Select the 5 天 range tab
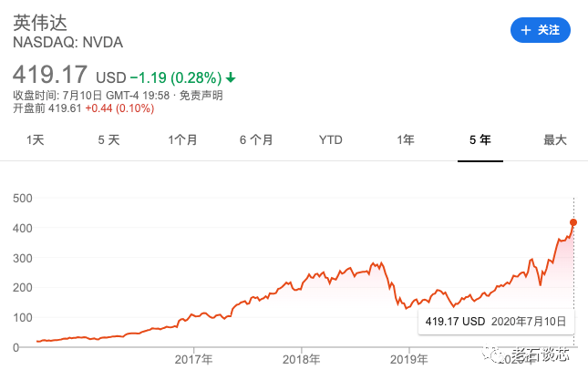Viewport: 588px width, 380px height. pyautogui.click(x=108, y=140)
